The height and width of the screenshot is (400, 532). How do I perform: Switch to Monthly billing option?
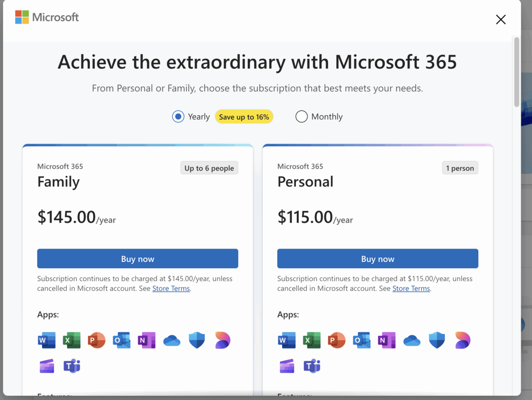(x=301, y=116)
